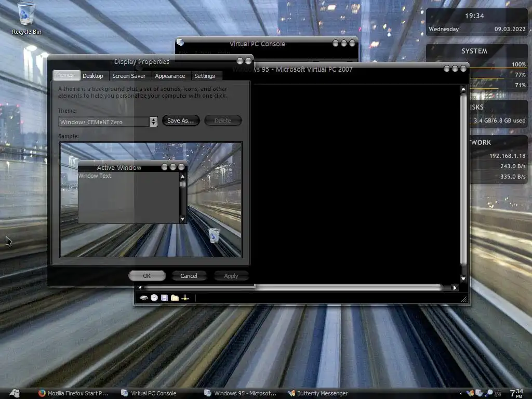This screenshot has width=532, height=399.
Task: Click the vertical scroll-up arrow in Windows 95 window
Action: 463,89
